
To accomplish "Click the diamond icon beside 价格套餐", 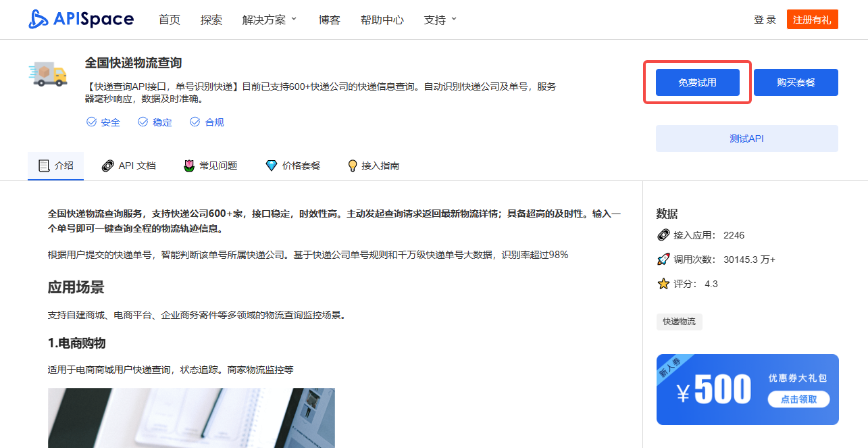I will pos(272,166).
